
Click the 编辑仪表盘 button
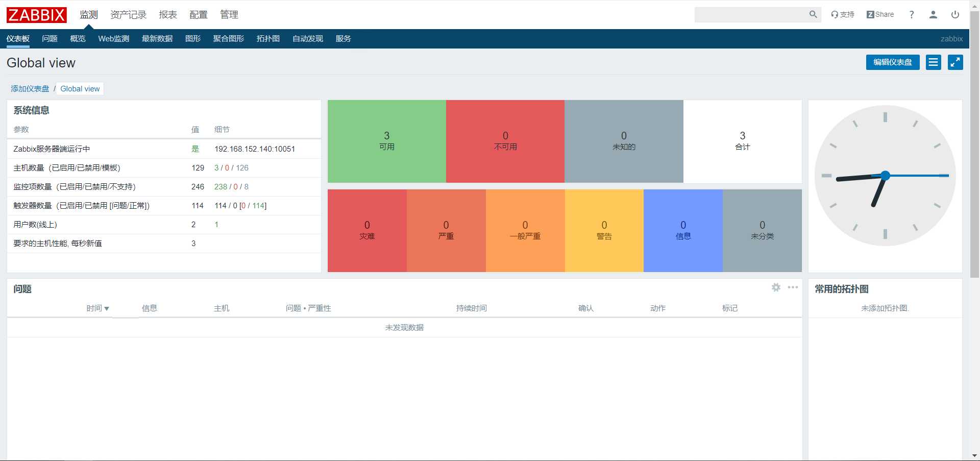(x=893, y=62)
